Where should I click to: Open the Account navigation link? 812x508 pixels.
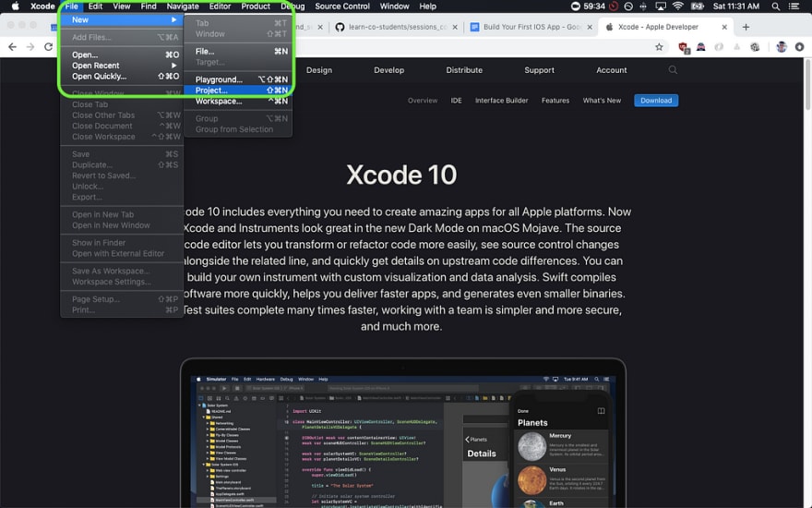point(612,70)
